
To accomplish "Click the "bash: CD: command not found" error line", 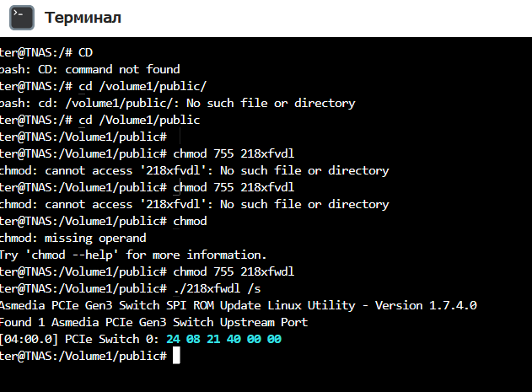I will pyautogui.click(x=90, y=70).
